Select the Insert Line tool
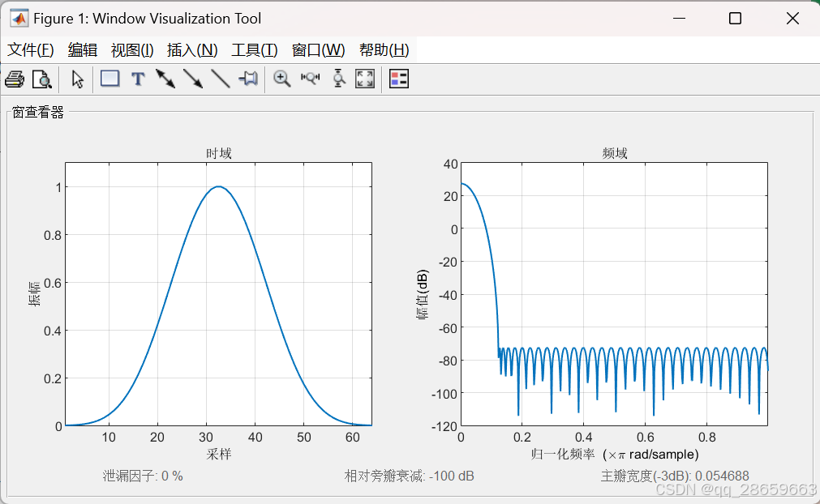The height and width of the screenshot is (504, 820). click(x=220, y=79)
